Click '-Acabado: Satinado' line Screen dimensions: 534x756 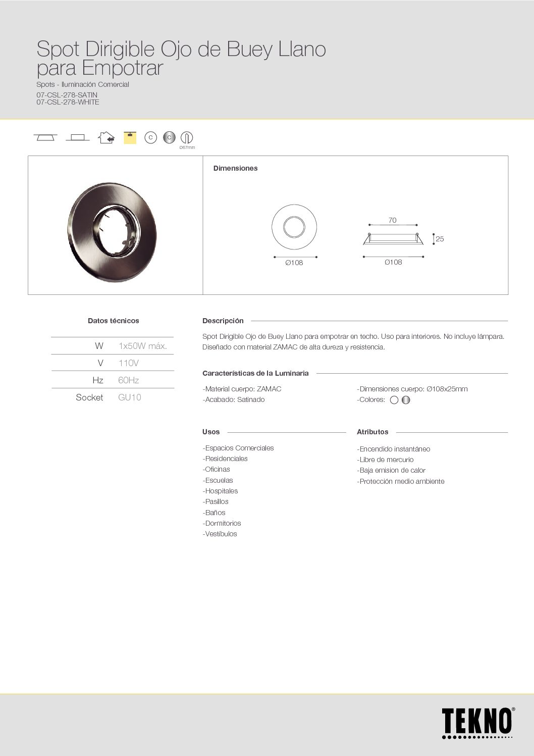coord(233,399)
